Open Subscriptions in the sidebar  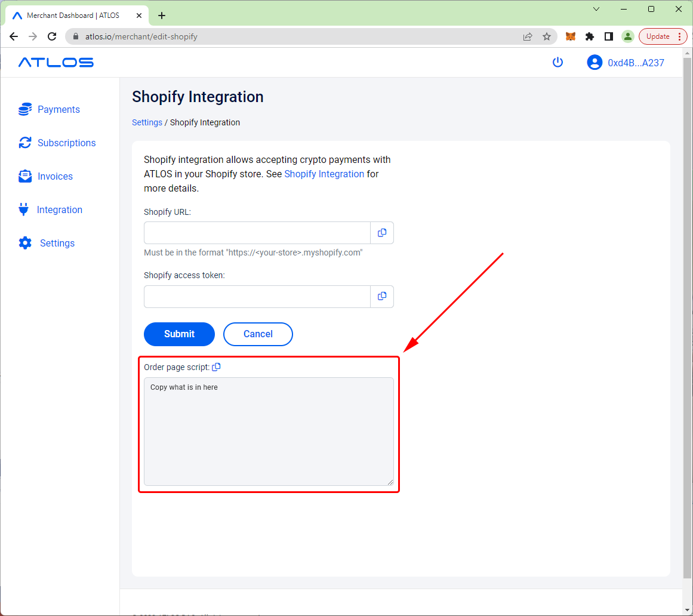(x=67, y=143)
